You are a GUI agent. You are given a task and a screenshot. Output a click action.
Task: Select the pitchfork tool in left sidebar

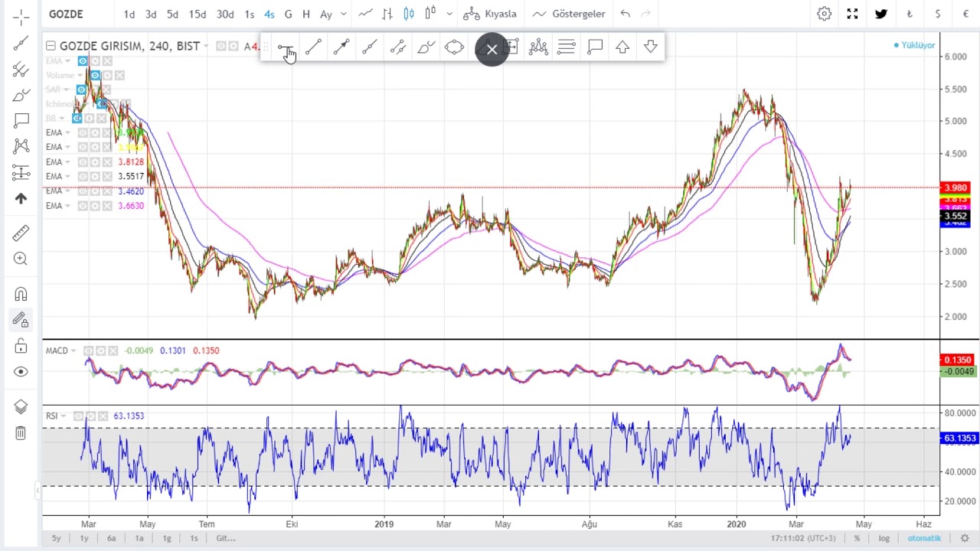(x=21, y=70)
